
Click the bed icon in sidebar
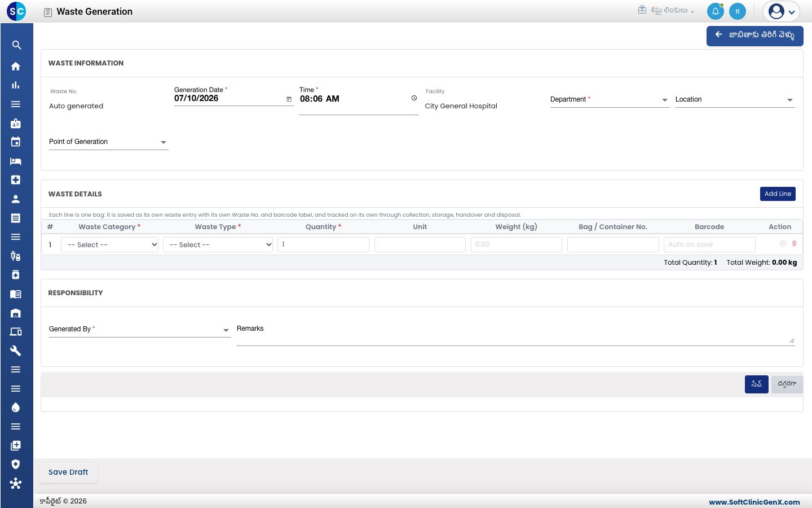pos(16,161)
